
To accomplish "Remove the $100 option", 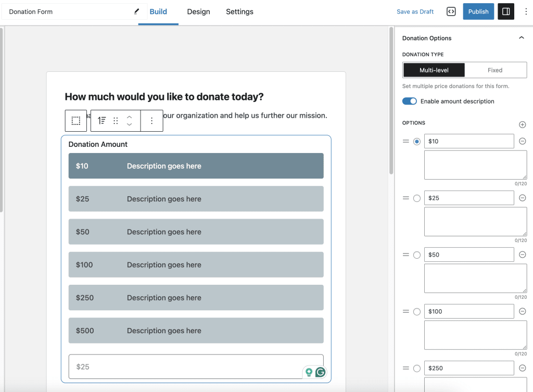I will point(523,311).
